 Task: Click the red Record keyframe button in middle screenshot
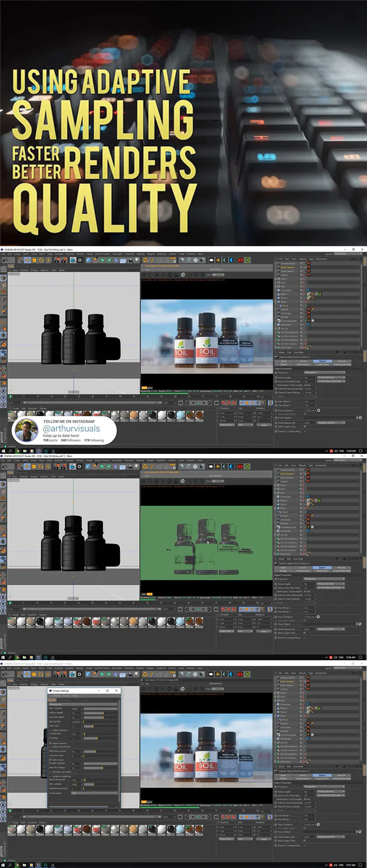pos(224,609)
